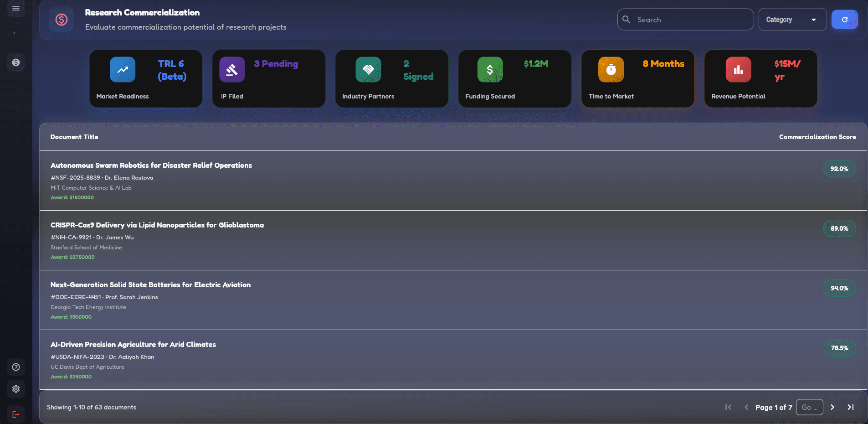
Task: Click the Funding Secured dollar icon
Action: 490,70
